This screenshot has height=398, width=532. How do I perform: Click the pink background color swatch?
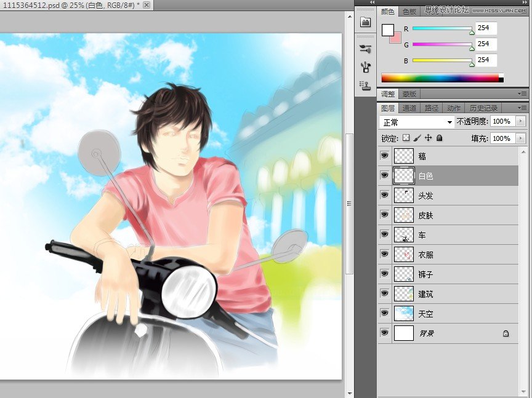(397, 41)
